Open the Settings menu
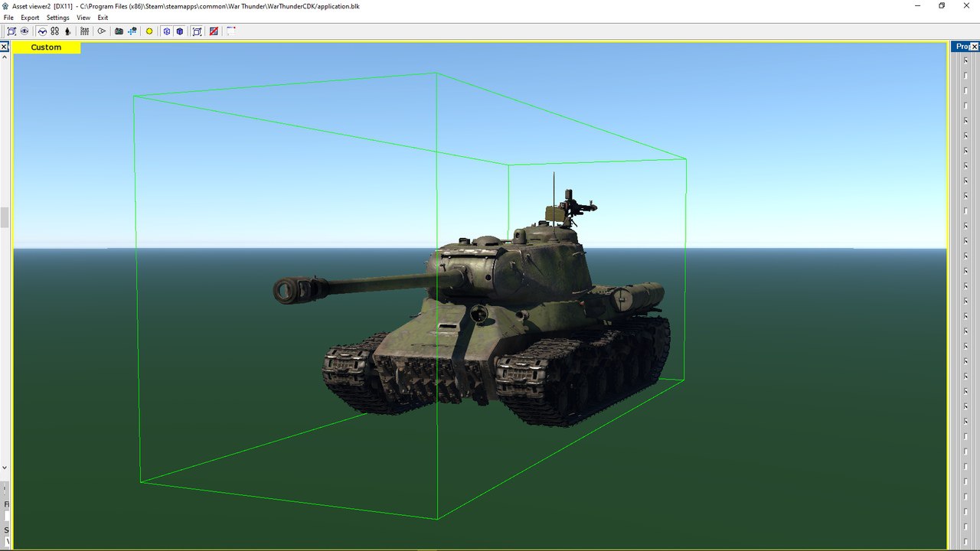Screen dimensions: 980x551 tap(57, 18)
